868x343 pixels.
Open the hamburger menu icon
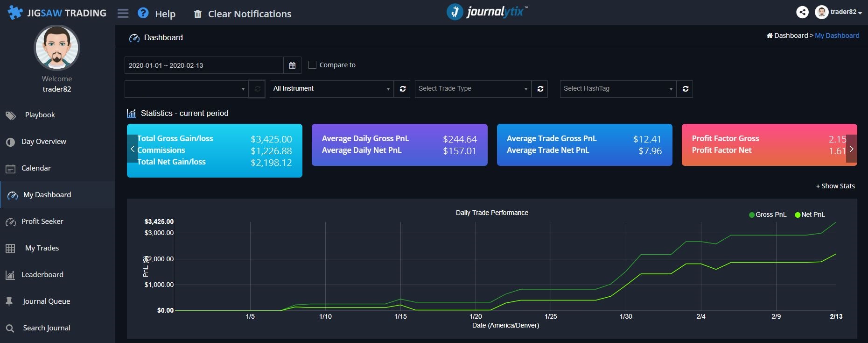coord(123,14)
